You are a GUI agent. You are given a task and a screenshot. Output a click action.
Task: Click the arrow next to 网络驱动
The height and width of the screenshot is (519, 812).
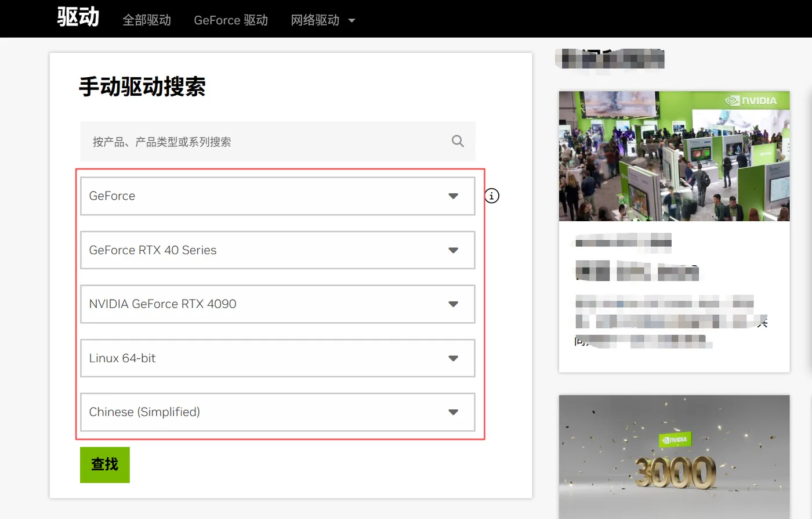[351, 21]
